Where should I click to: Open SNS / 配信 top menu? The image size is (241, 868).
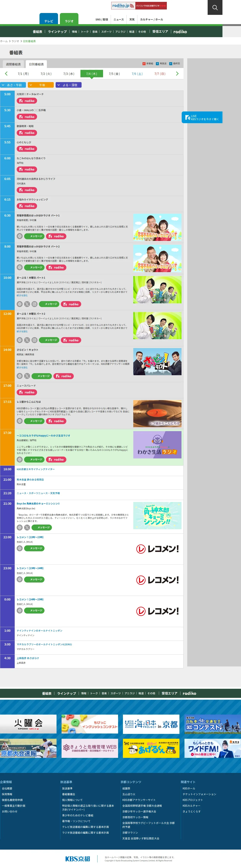[102, 20]
